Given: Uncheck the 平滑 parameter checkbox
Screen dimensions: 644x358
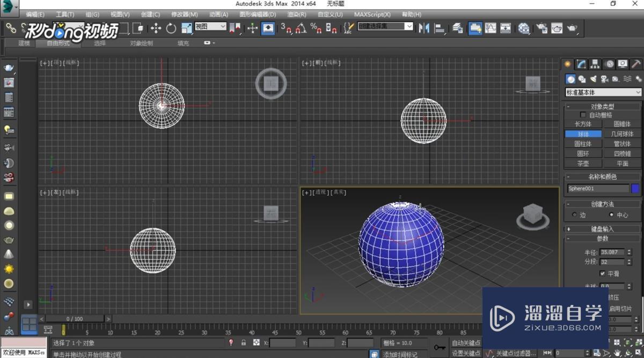Looking at the screenshot, I should pos(603,273).
